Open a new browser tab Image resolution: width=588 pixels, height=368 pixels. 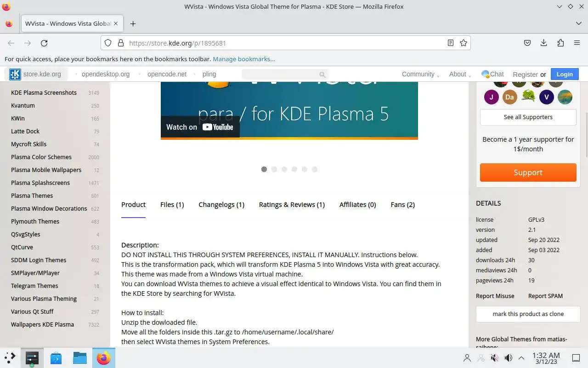133,23
